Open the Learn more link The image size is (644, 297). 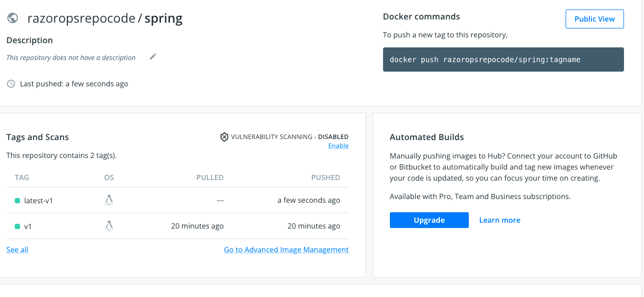coord(499,220)
